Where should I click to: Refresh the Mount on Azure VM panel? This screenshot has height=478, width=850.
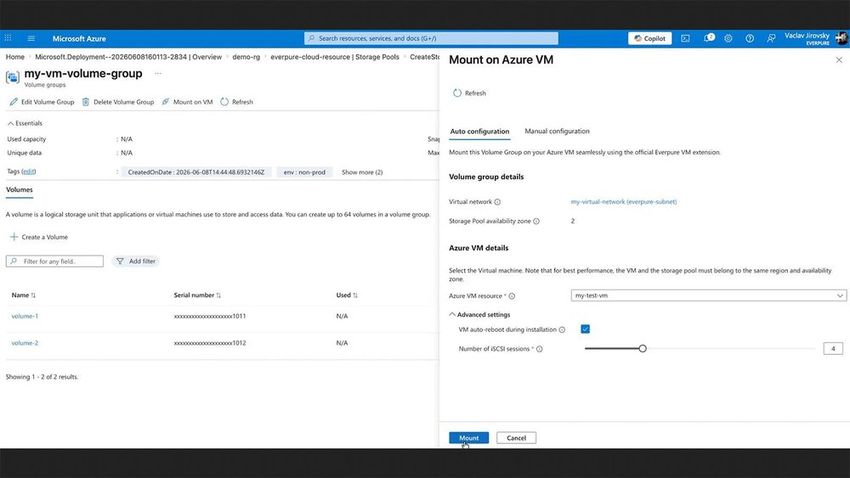click(469, 93)
